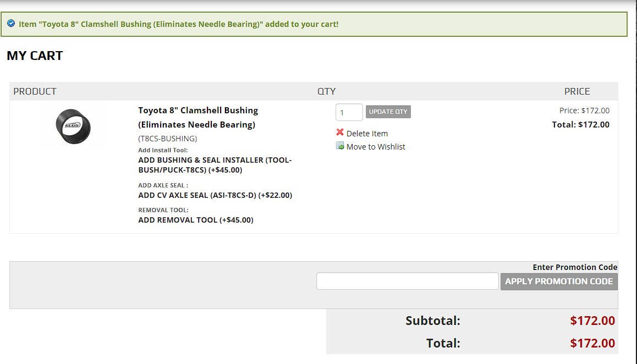This screenshot has height=364, width=637.
Task: Select the bold Total: $172.00 in the price column
Action: [x=580, y=125]
